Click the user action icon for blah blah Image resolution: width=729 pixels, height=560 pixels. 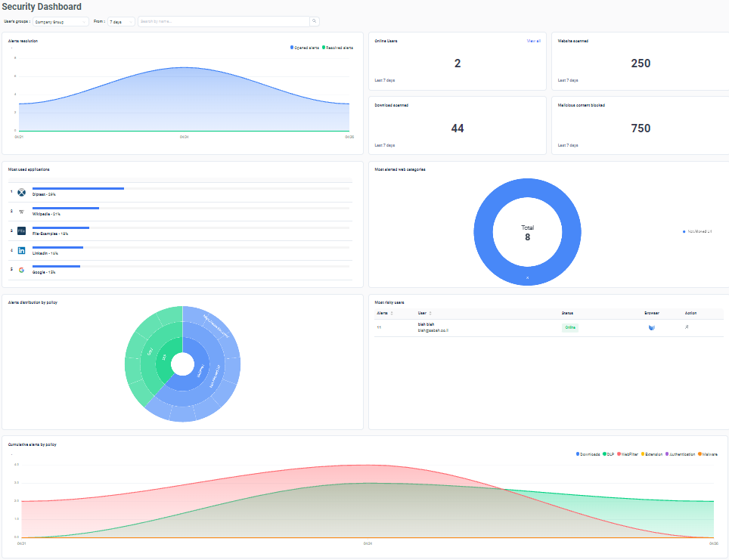[687, 327]
